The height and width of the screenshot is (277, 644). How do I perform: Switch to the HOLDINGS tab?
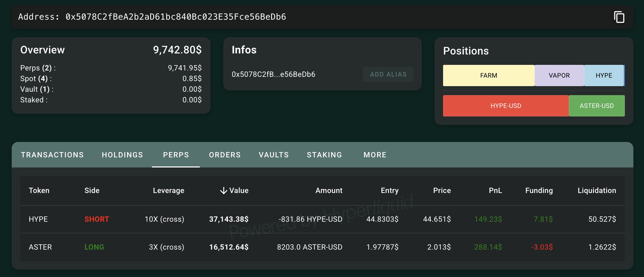122,155
